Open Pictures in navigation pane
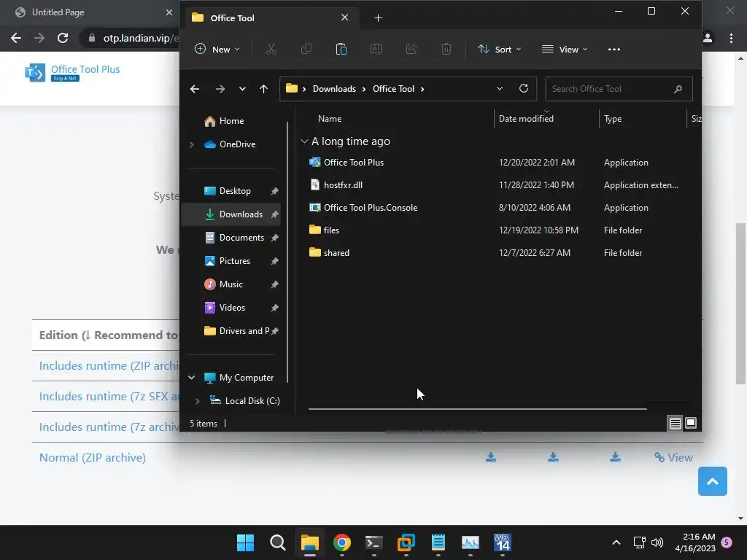 click(233, 261)
